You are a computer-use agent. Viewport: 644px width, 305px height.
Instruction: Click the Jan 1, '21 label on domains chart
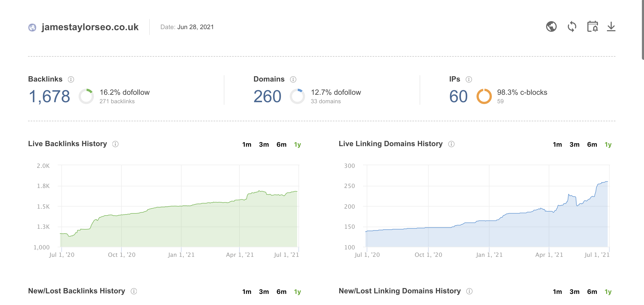(x=489, y=255)
